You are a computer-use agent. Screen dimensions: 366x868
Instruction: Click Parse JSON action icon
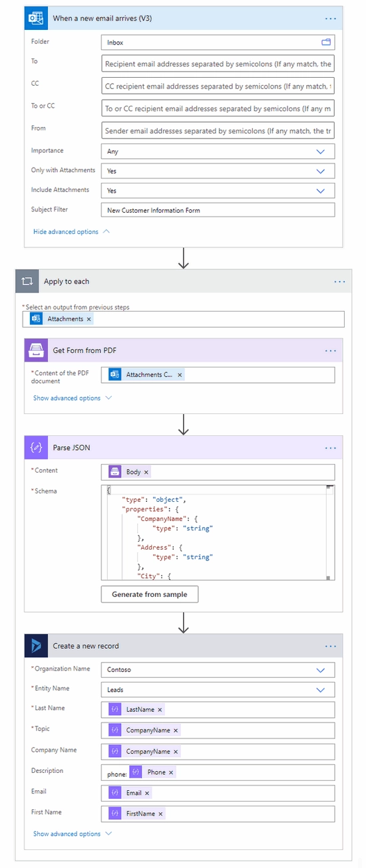35,448
